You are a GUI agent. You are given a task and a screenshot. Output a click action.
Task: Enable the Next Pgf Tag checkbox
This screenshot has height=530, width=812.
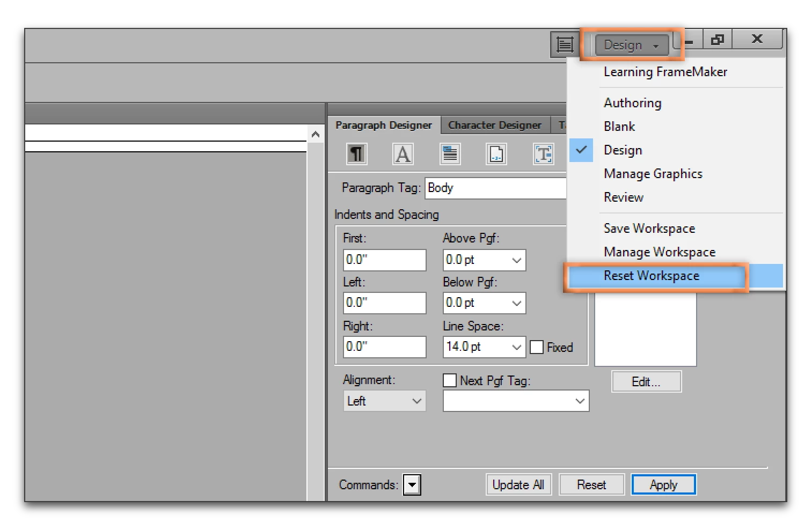(450, 380)
